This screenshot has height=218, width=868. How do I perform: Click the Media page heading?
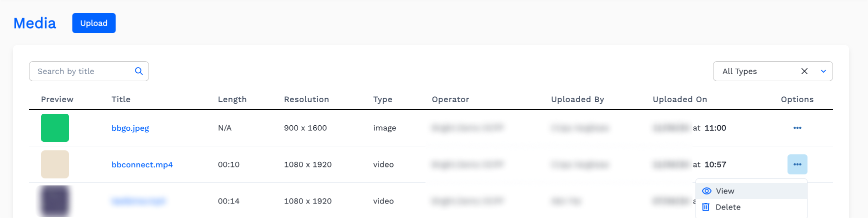(34, 23)
